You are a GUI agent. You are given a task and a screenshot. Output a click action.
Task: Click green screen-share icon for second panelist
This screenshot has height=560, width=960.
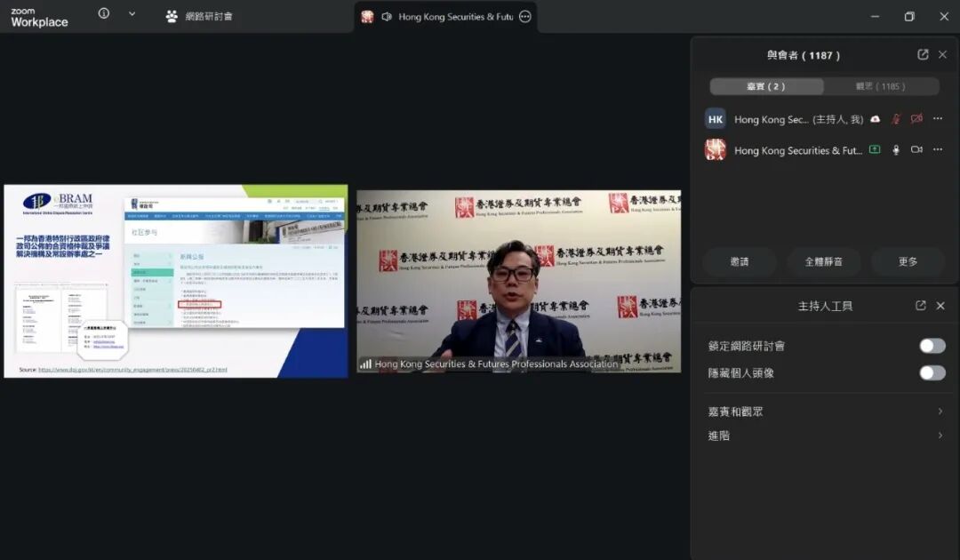(875, 149)
